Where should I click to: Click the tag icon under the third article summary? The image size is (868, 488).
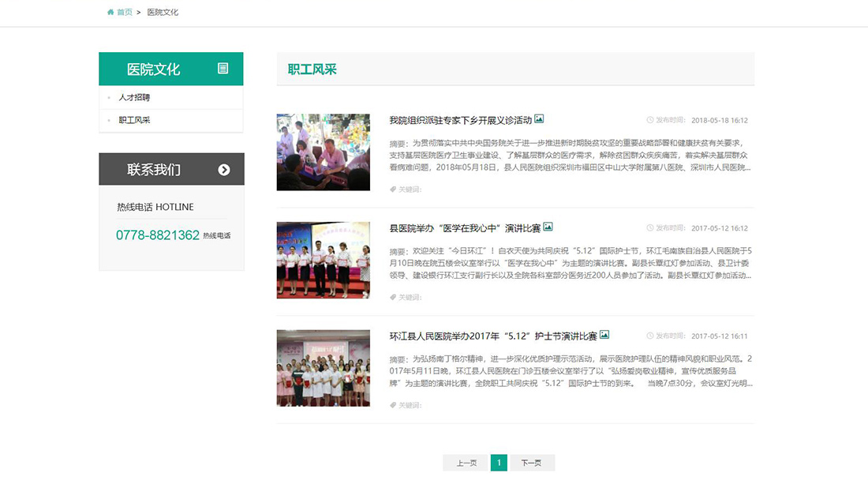pyautogui.click(x=393, y=404)
